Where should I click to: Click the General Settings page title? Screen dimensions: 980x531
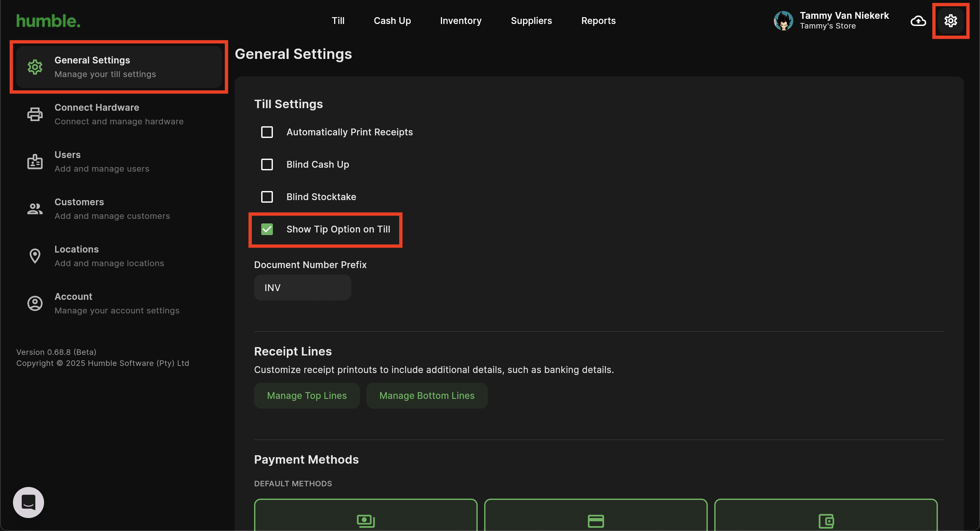[x=293, y=54]
